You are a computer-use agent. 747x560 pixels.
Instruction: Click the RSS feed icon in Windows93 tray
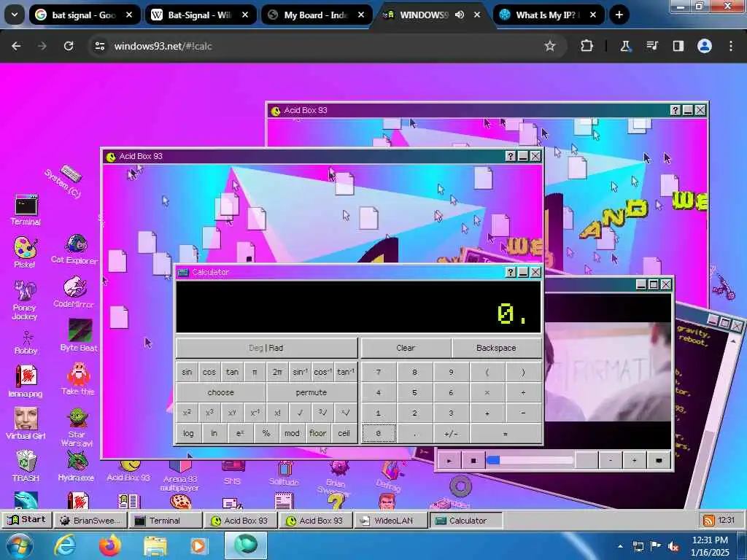point(709,520)
